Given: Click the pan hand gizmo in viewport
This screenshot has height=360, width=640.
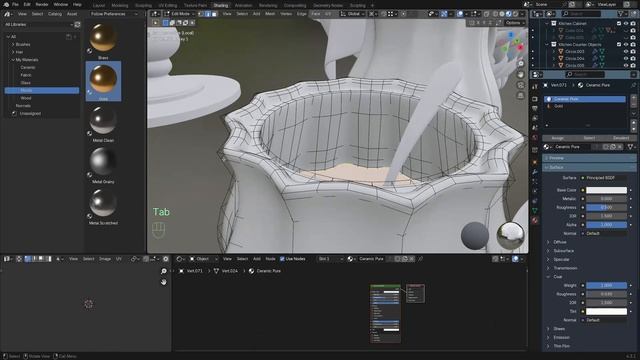Looking at the screenshot, I should [x=521, y=75].
